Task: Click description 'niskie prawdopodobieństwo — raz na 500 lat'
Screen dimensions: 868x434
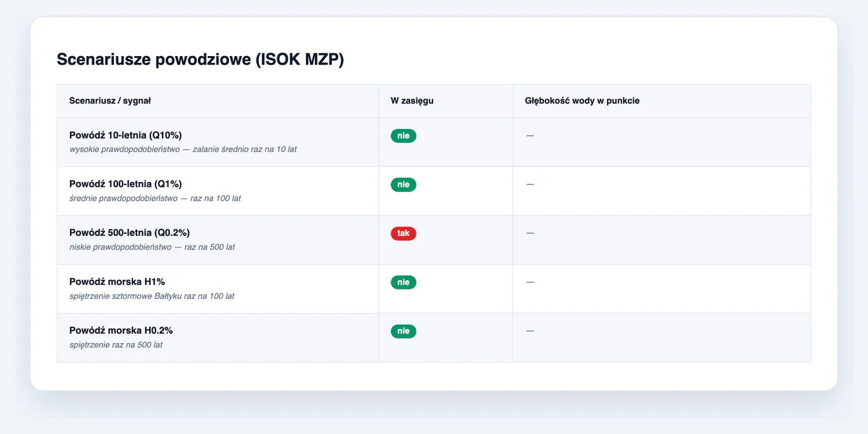Action: (152, 247)
